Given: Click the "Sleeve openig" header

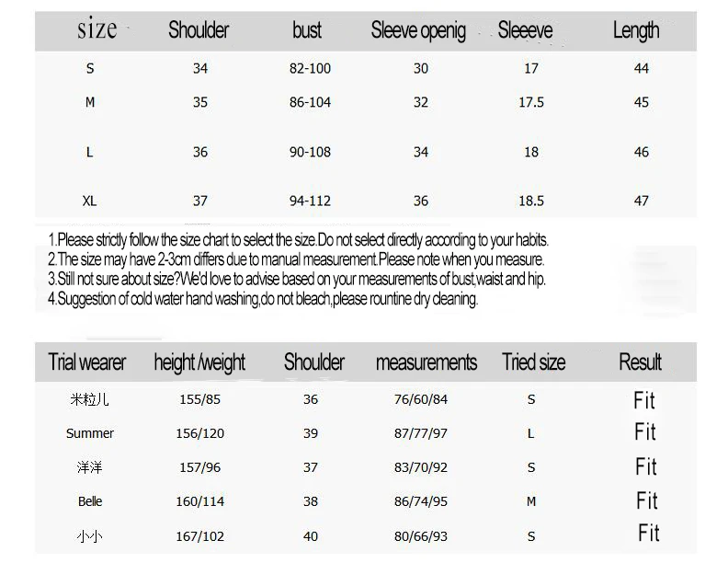Looking at the screenshot, I should coord(418,31).
